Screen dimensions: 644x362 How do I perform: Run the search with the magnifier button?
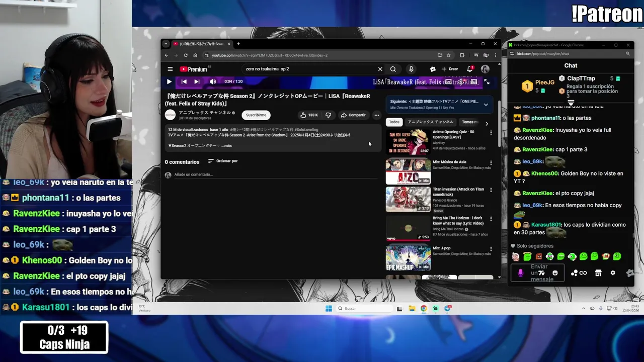pyautogui.click(x=393, y=69)
